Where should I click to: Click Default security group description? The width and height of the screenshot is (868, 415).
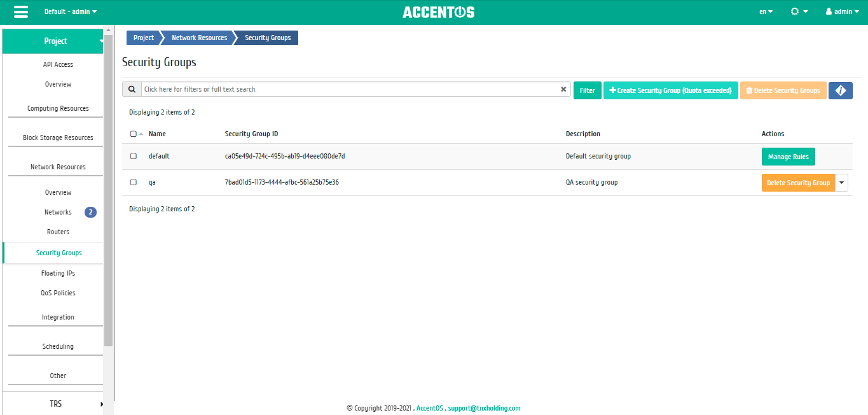coord(598,156)
